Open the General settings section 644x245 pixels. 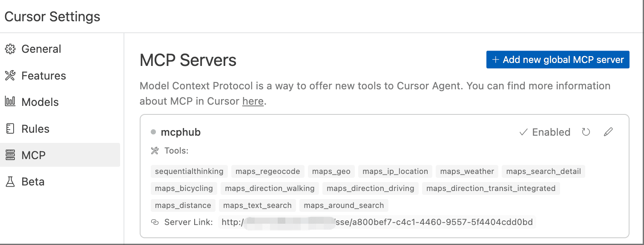[x=41, y=48]
